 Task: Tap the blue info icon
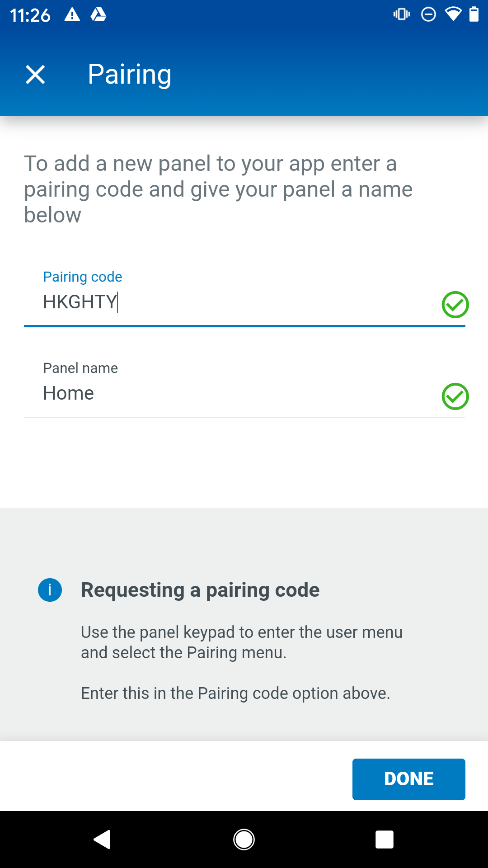click(x=50, y=590)
